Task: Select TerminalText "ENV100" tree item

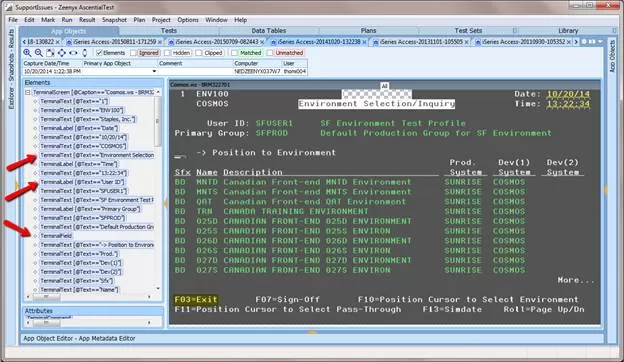Action: coord(82,110)
